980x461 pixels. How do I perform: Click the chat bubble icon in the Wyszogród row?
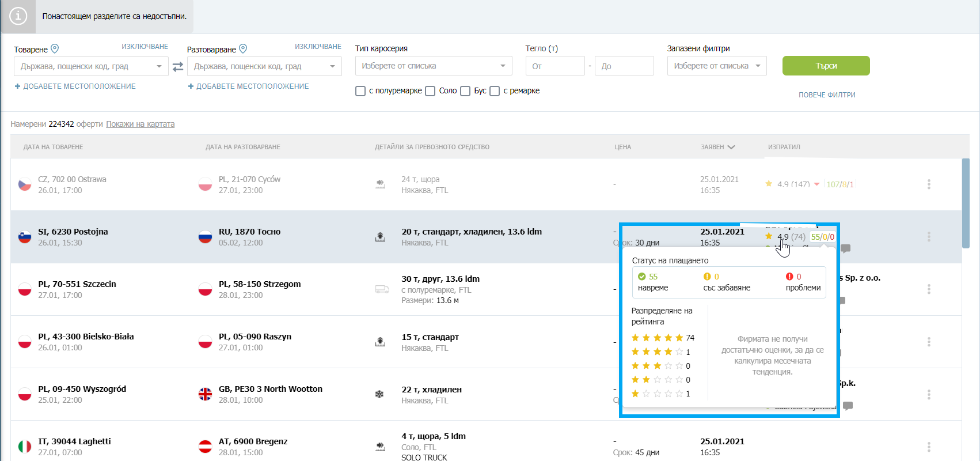click(848, 406)
